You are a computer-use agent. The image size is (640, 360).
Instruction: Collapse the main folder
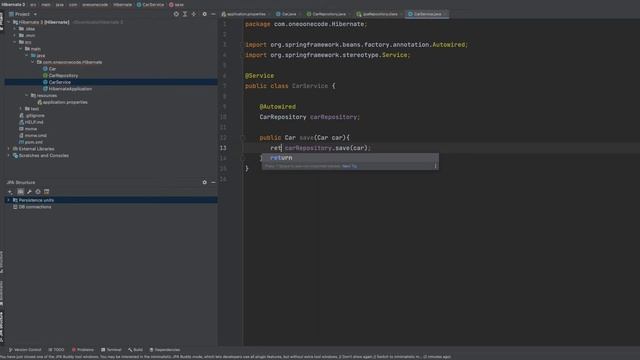pos(21,49)
